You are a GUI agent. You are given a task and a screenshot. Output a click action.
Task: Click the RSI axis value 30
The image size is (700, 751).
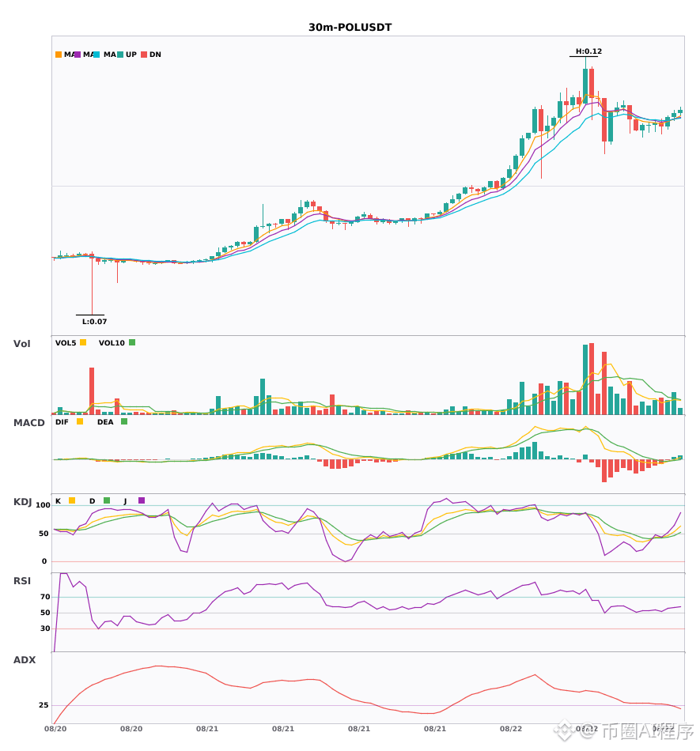pos(45,628)
